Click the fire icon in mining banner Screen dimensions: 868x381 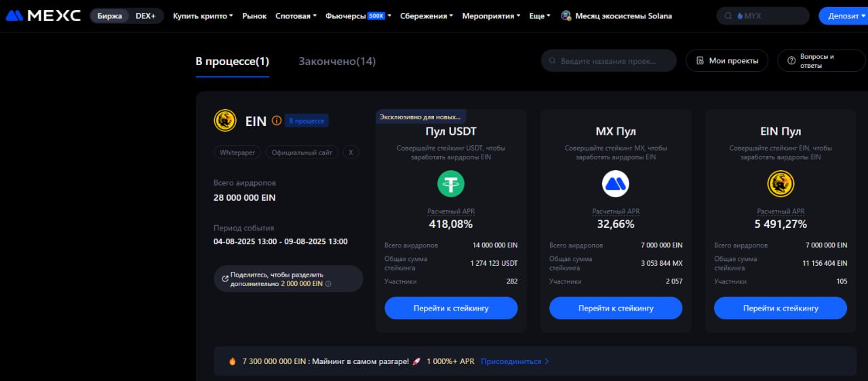233,361
